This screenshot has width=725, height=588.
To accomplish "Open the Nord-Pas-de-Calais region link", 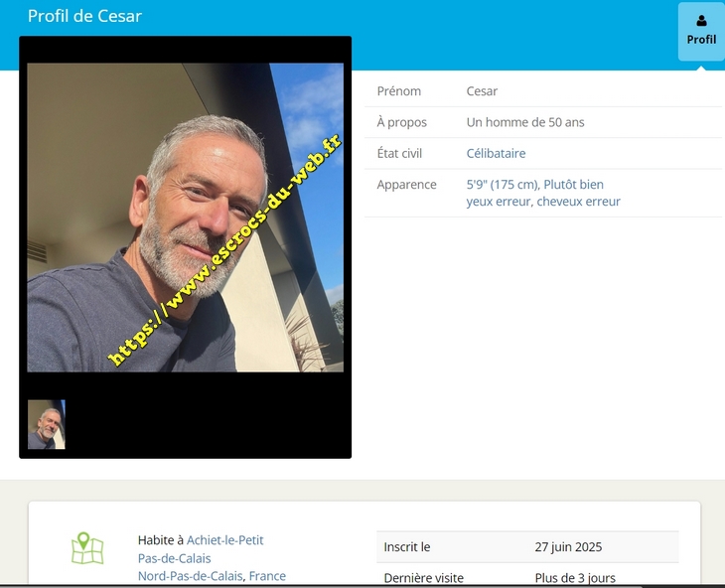I will [x=190, y=576].
